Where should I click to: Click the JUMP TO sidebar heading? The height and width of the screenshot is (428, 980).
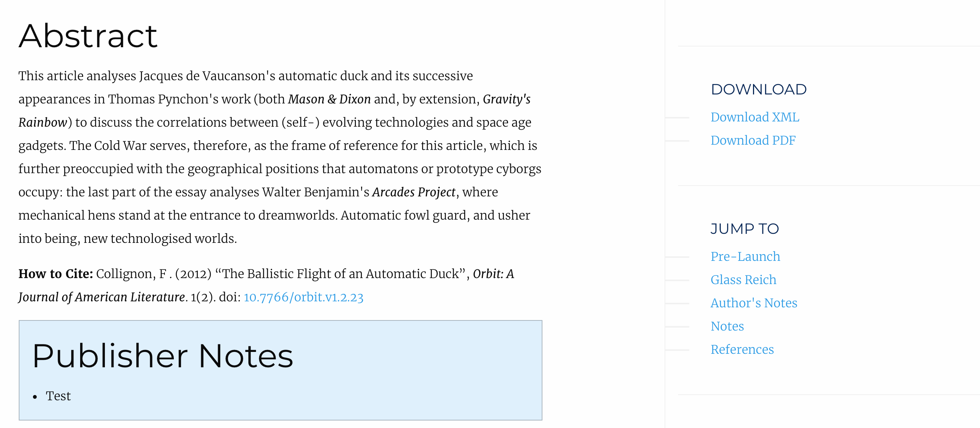(x=744, y=229)
